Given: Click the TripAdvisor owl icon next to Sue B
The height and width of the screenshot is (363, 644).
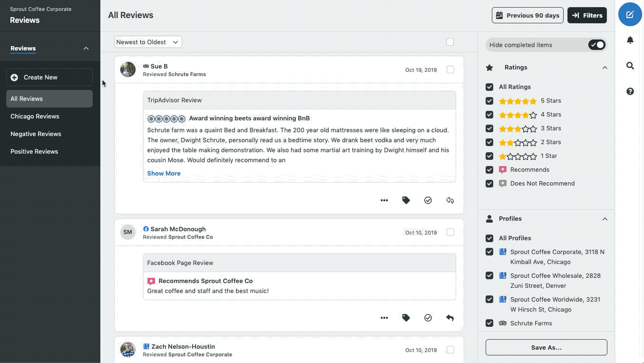Looking at the screenshot, I should (x=146, y=66).
